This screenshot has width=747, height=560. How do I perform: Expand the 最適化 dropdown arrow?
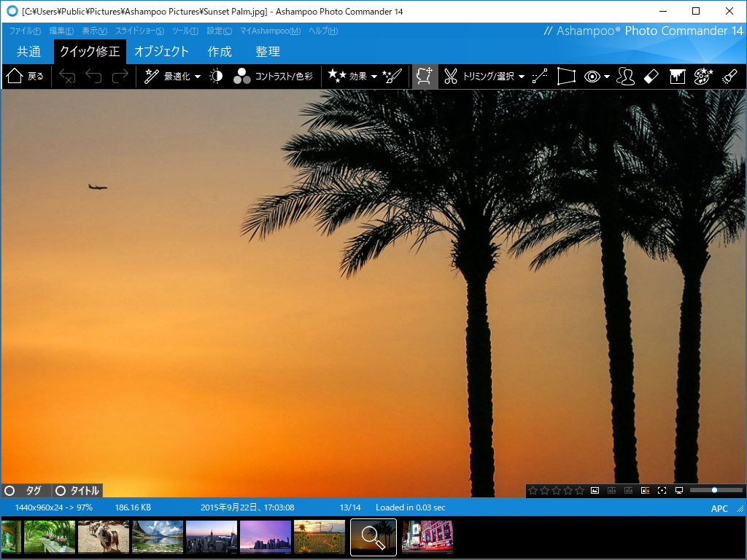point(198,77)
